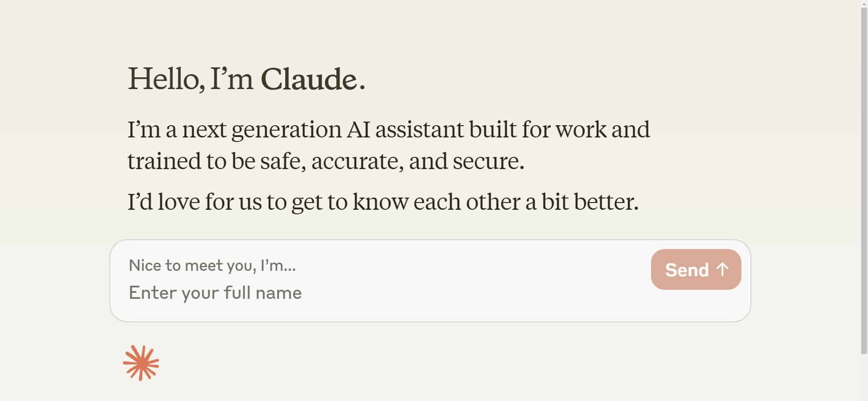Click the bold word "Claude" in heading

point(309,79)
